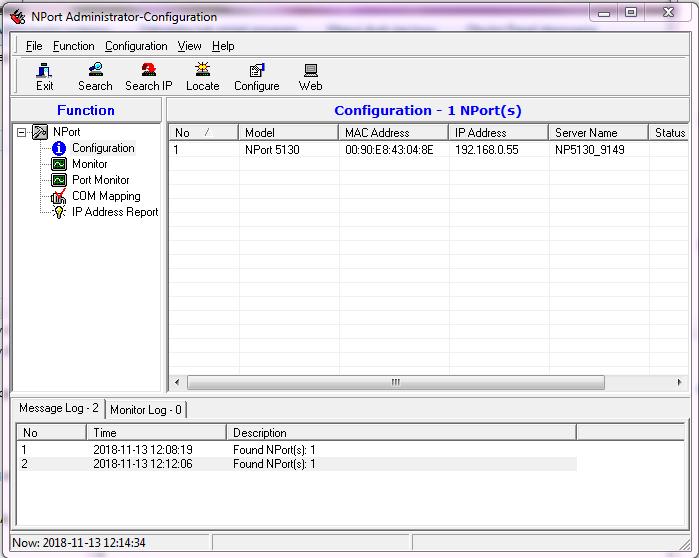Close the NPort Administrator window
699x558 pixels.
click(x=668, y=12)
